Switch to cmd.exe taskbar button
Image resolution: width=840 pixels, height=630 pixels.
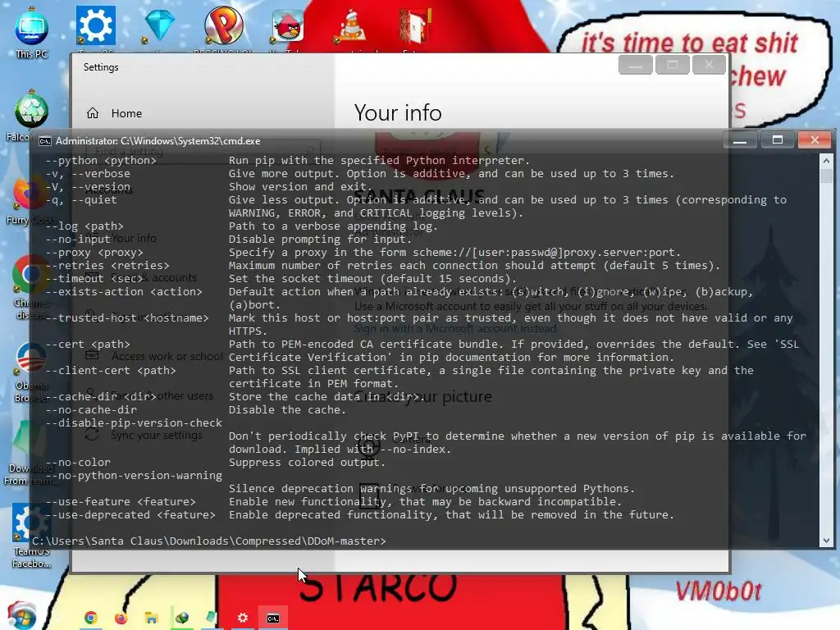pos(273,618)
